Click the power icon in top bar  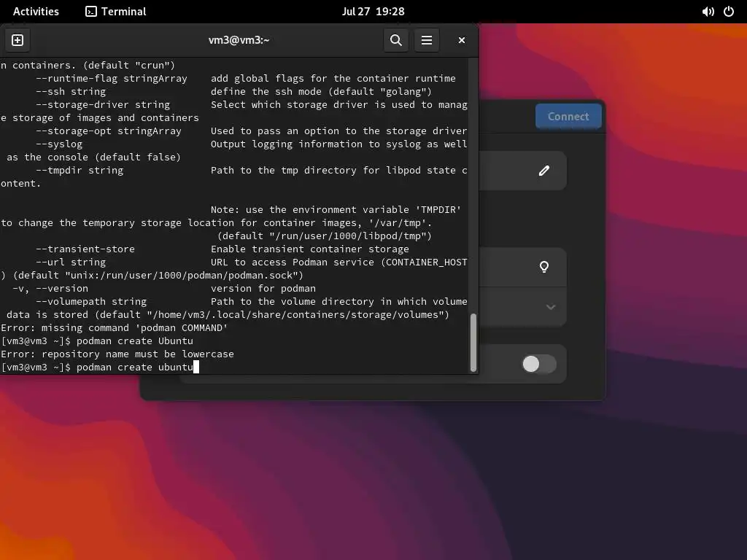[x=729, y=12]
